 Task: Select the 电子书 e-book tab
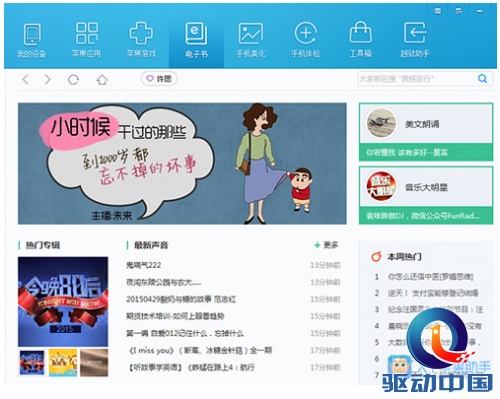point(196,40)
